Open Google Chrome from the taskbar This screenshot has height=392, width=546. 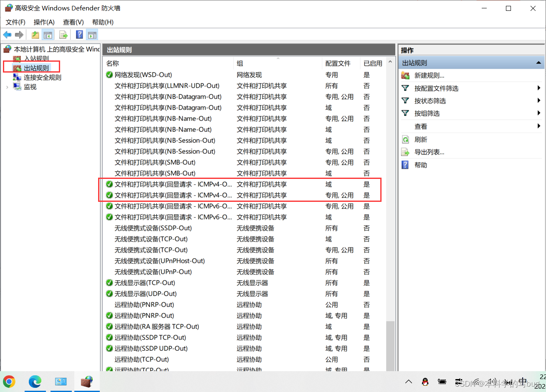click(x=9, y=382)
